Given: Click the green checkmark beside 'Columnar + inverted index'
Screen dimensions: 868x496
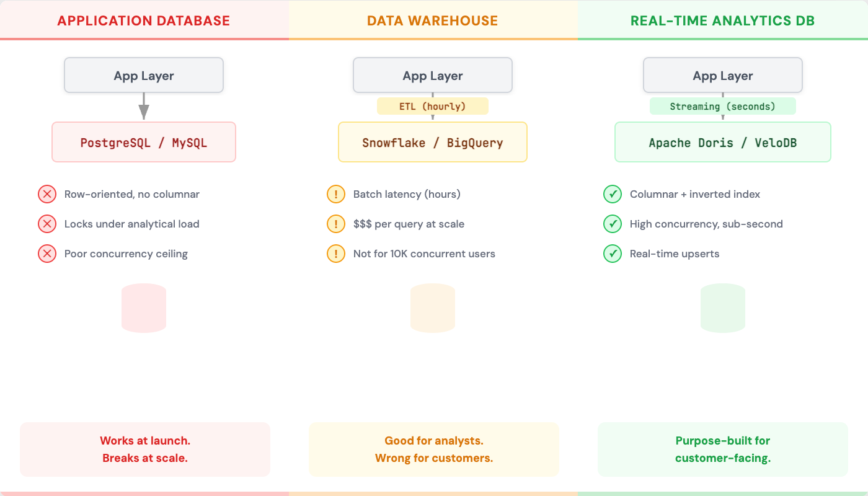Looking at the screenshot, I should click(x=613, y=194).
